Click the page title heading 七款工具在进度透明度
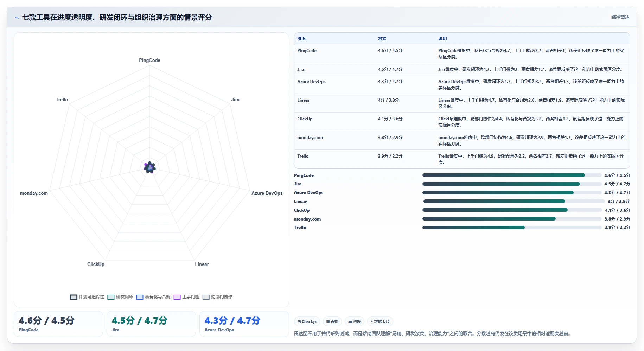 (117, 17)
